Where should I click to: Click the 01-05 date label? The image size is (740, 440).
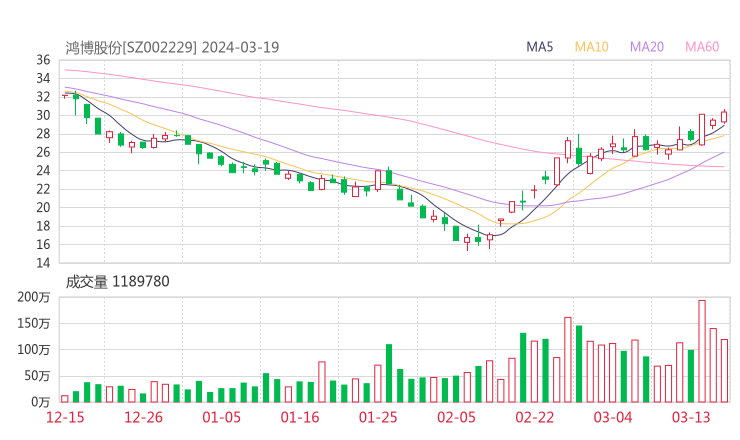pos(221,417)
